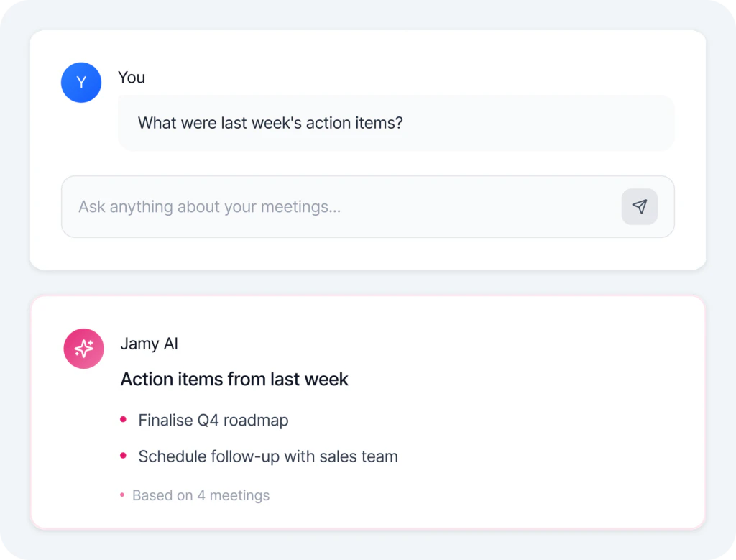The height and width of the screenshot is (560, 736).
Task: Click the 'You' sender label
Action: click(x=132, y=77)
